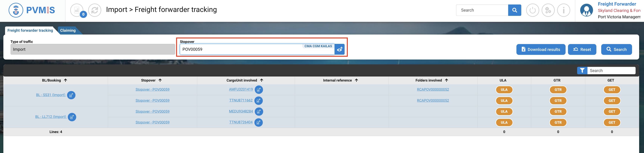Click the add icon next to AMFU3201419
644x153 pixels.
click(259, 90)
